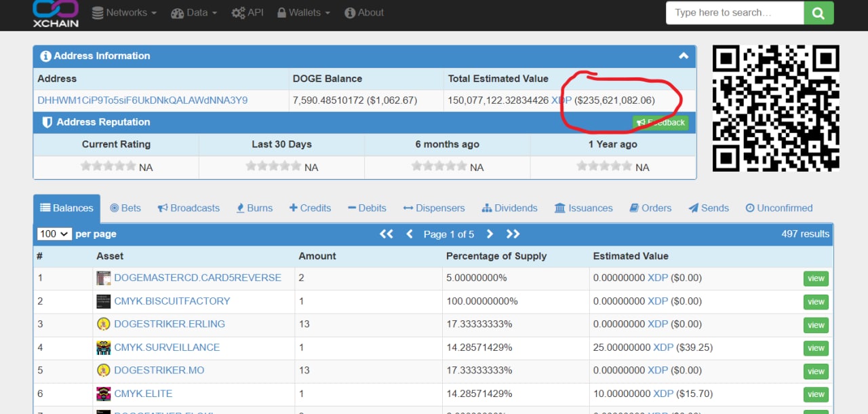Click the Current Rating stars
The image size is (868, 414).
(x=108, y=166)
